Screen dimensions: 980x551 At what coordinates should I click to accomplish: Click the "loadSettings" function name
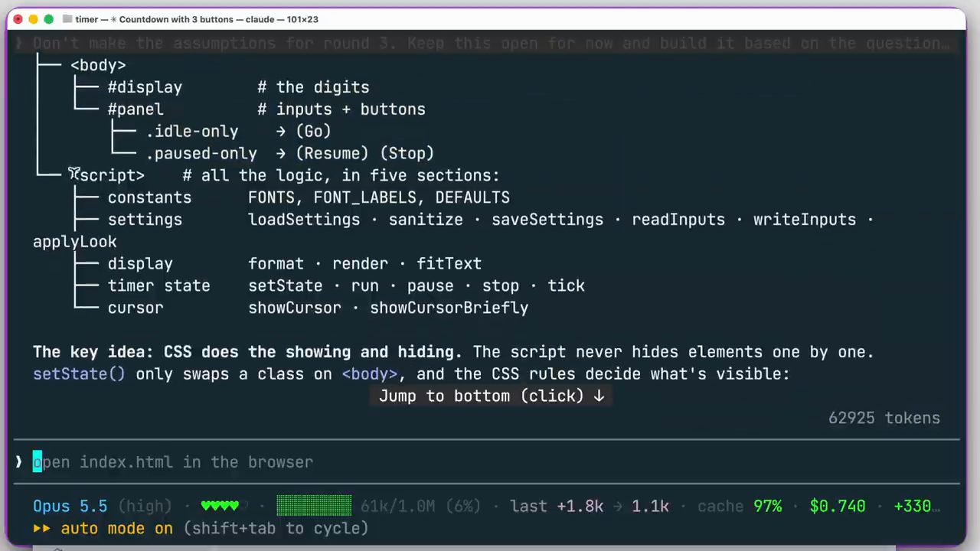coord(304,220)
